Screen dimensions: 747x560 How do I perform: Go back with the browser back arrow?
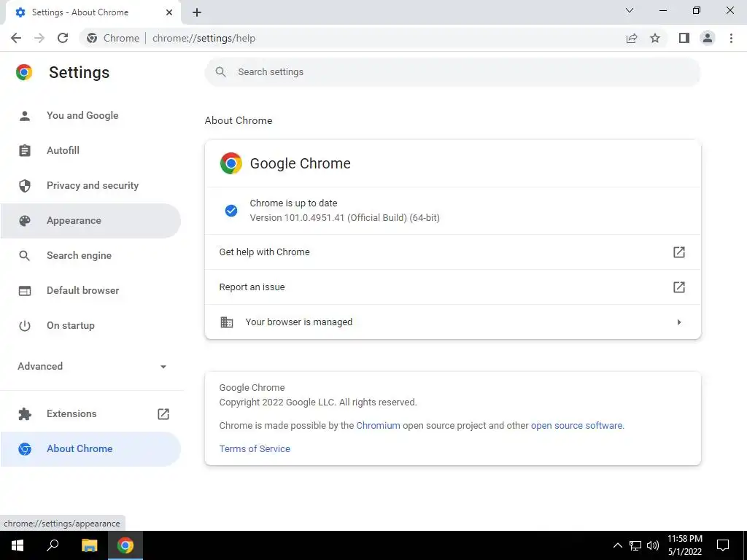point(16,38)
